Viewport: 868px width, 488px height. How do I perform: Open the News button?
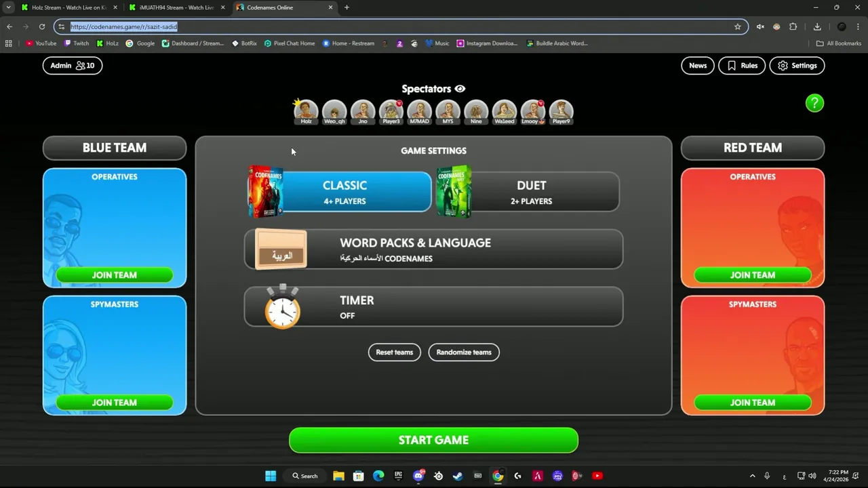[698, 66]
